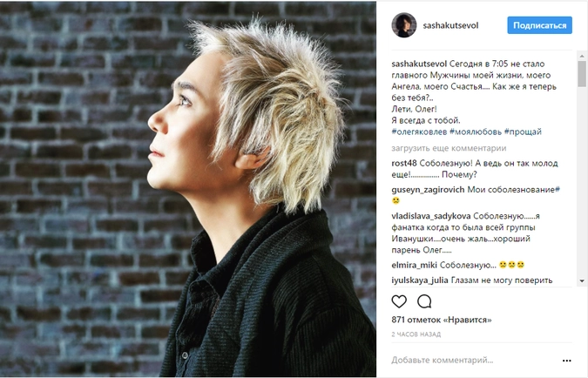This screenshot has height=378, width=588.
Task: Open comment bubble icon
Action: tap(424, 301)
